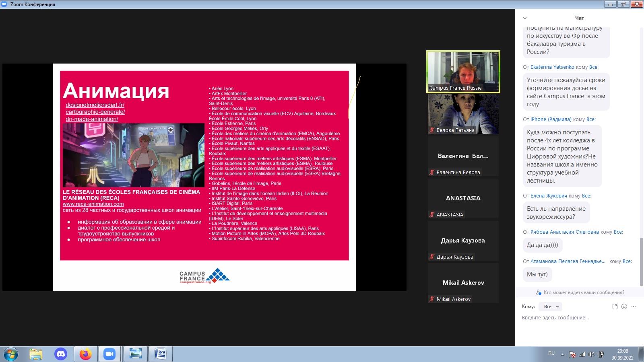Click sender name Ekaterina Yatsenko in chat
Screen dimensions: 644x362
[552, 67]
